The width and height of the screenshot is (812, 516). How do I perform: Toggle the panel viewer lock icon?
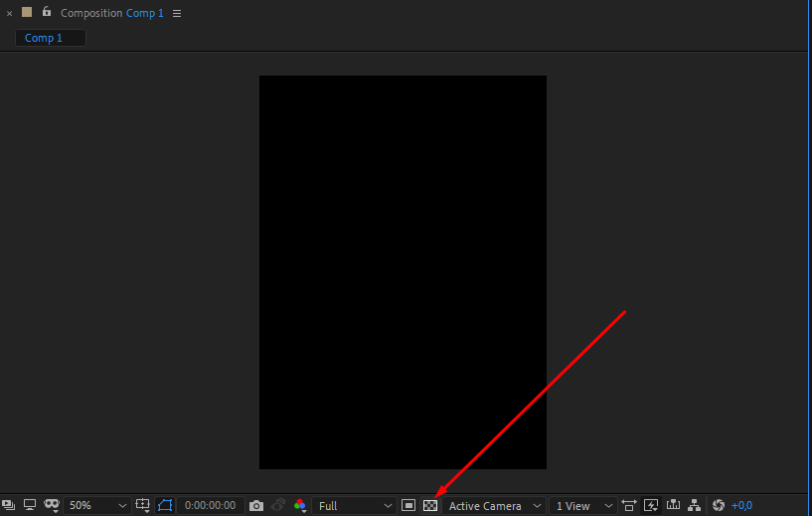click(x=47, y=11)
